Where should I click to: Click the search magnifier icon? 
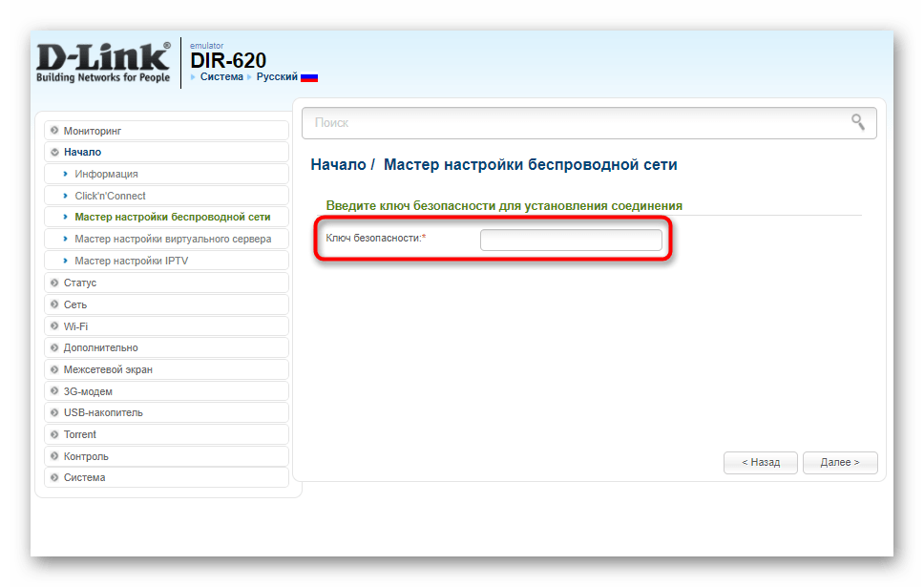[857, 122]
